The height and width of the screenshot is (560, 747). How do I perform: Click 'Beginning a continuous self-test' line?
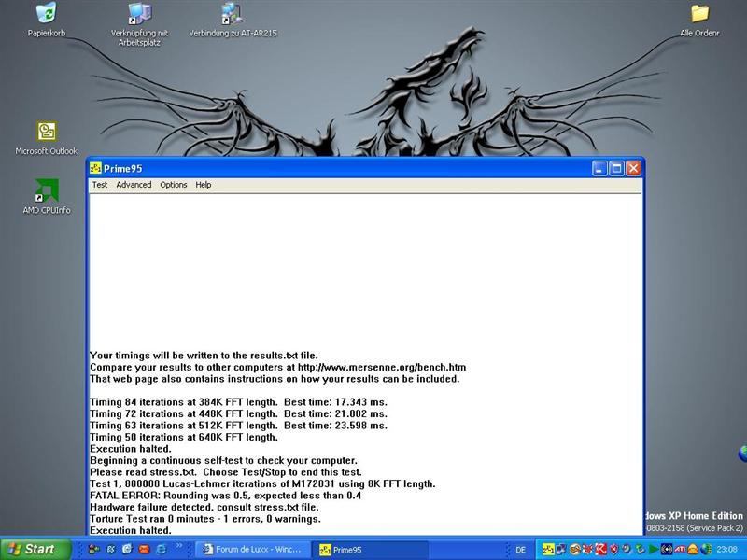pos(223,460)
